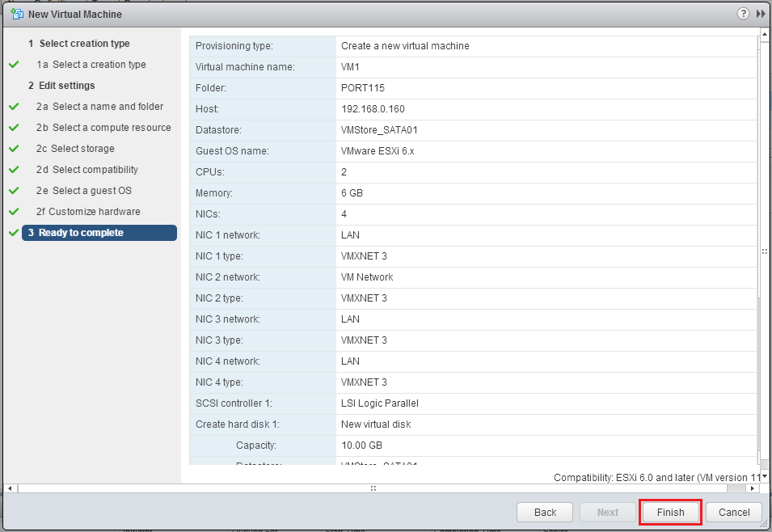Screen dimensions: 772x532
Task: Click the New Virtual Machine title icon
Action: click(17, 14)
